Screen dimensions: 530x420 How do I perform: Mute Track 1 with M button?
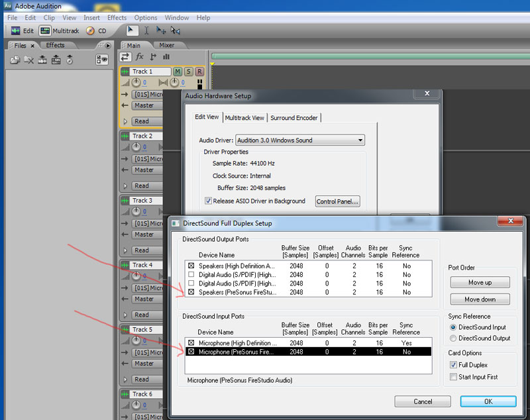177,72
